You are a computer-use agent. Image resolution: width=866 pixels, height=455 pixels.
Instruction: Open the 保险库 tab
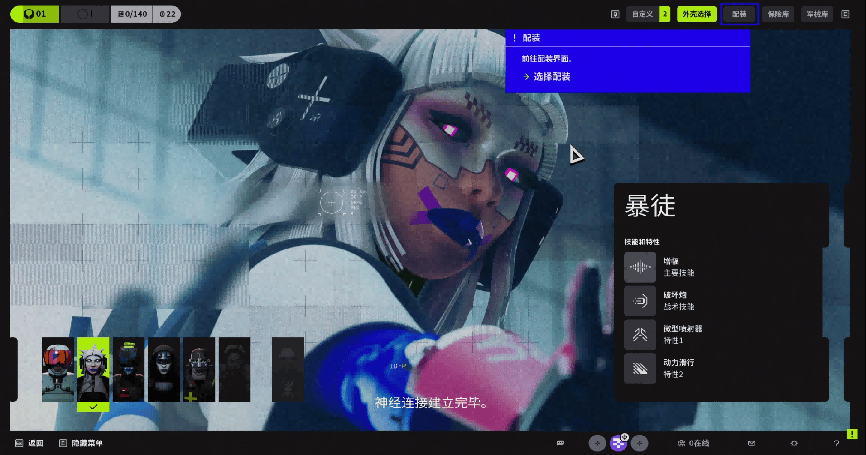point(777,14)
